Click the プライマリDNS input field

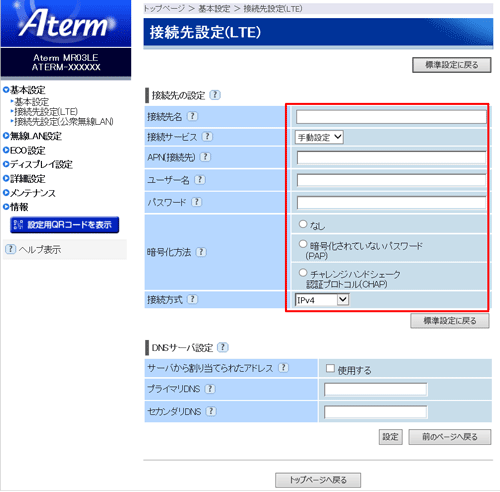pos(376,389)
